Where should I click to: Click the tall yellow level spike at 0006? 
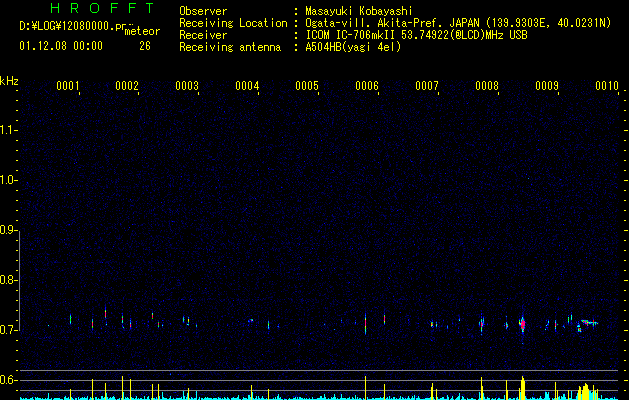tap(365, 388)
